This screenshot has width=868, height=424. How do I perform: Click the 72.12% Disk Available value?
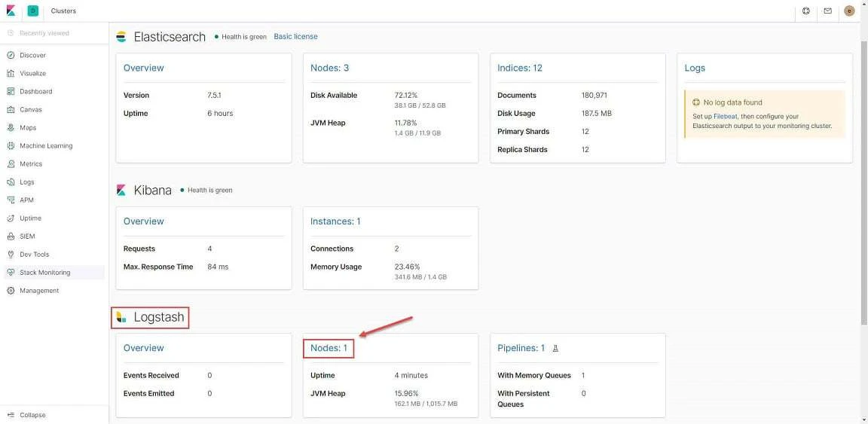pyautogui.click(x=406, y=95)
